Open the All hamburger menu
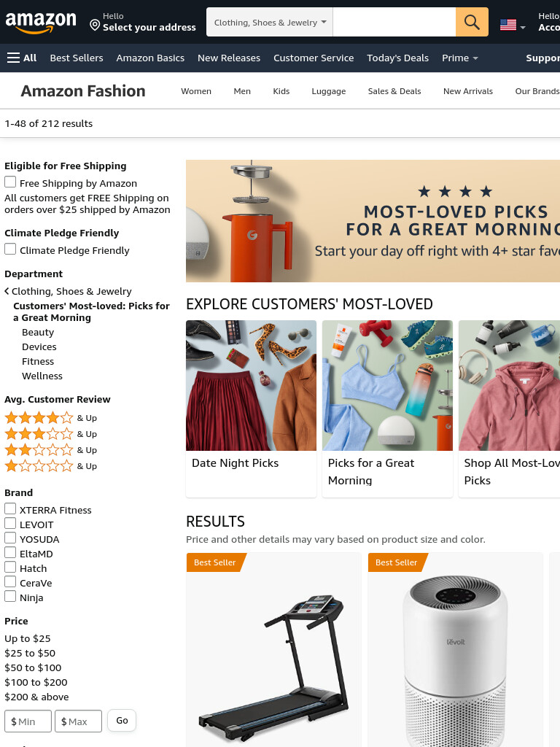560x747 pixels. 22,58
